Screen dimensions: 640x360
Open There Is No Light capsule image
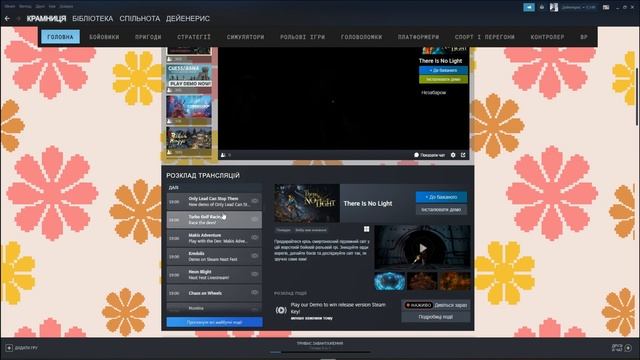coord(307,203)
